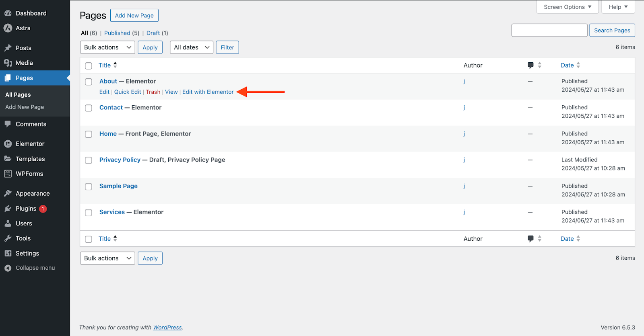Click the Title sort arrows in table footer
The width and height of the screenshot is (644, 336).
point(115,238)
